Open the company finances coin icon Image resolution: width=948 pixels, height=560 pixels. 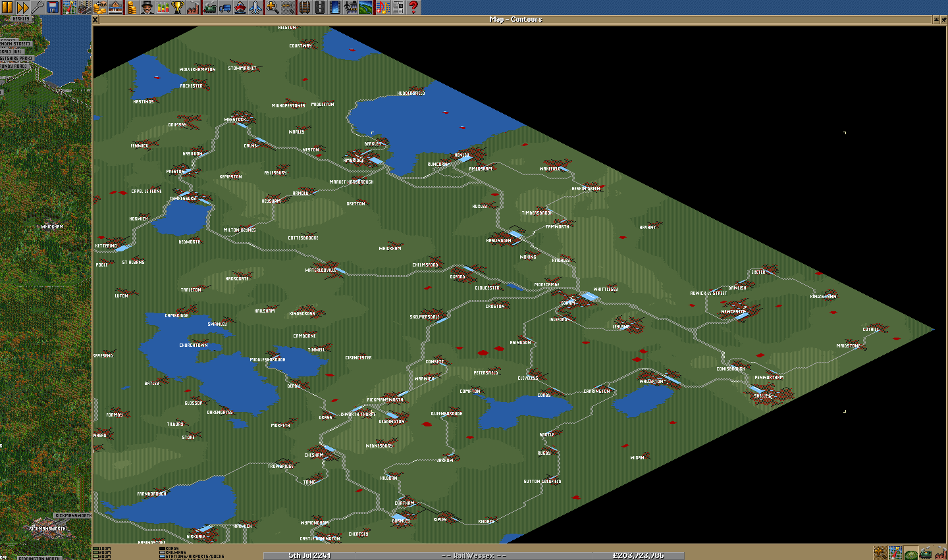pyautogui.click(x=132, y=7)
